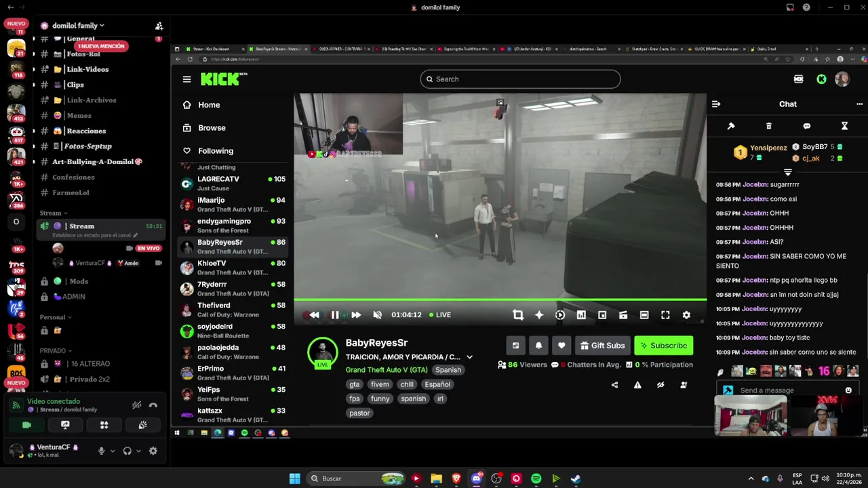Toggle theater mode in the player
Viewport: 868px width, 488px height.
[x=644, y=315]
